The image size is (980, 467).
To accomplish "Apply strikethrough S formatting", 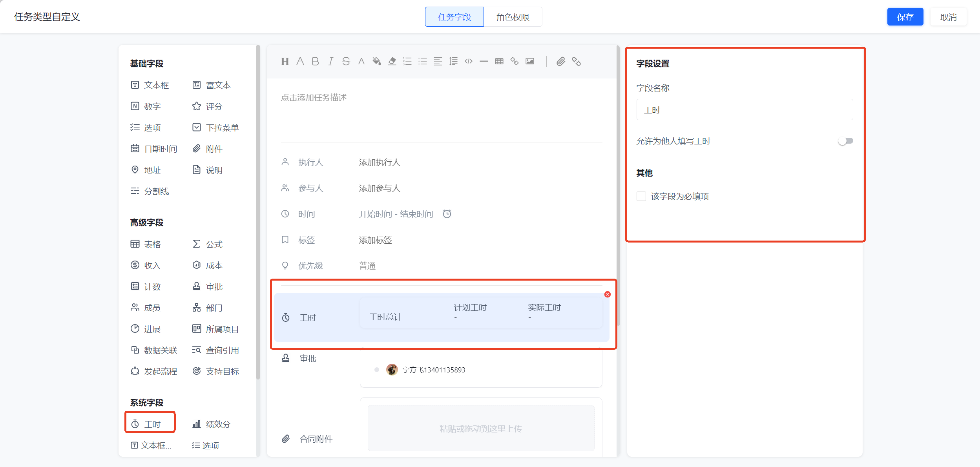I will click(x=346, y=61).
